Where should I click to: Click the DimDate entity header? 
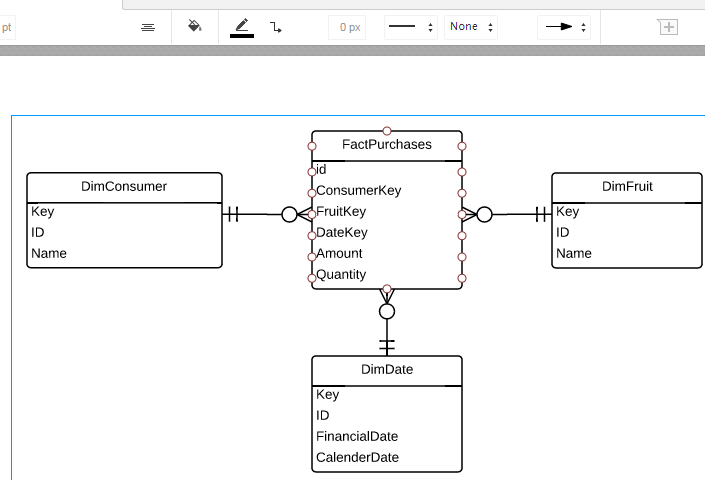pos(387,370)
